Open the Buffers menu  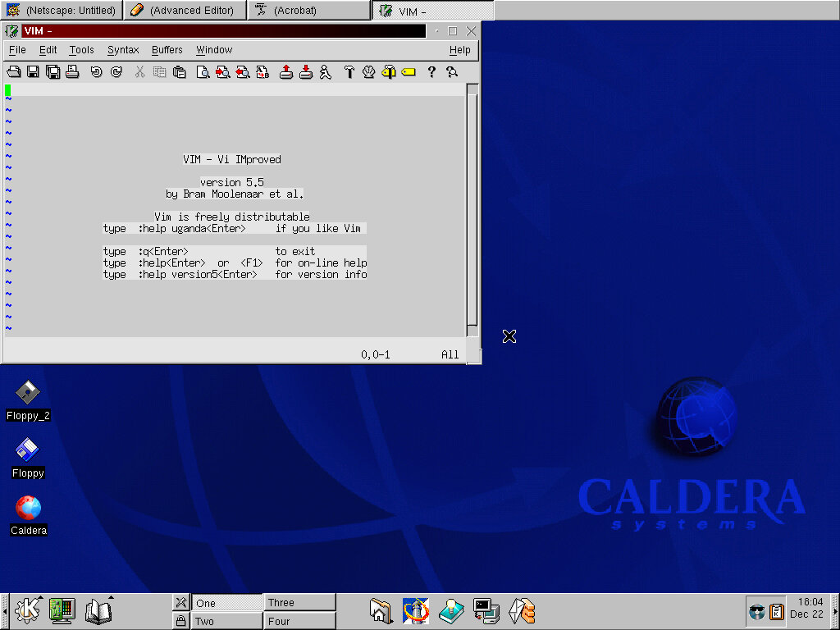tap(167, 50)
